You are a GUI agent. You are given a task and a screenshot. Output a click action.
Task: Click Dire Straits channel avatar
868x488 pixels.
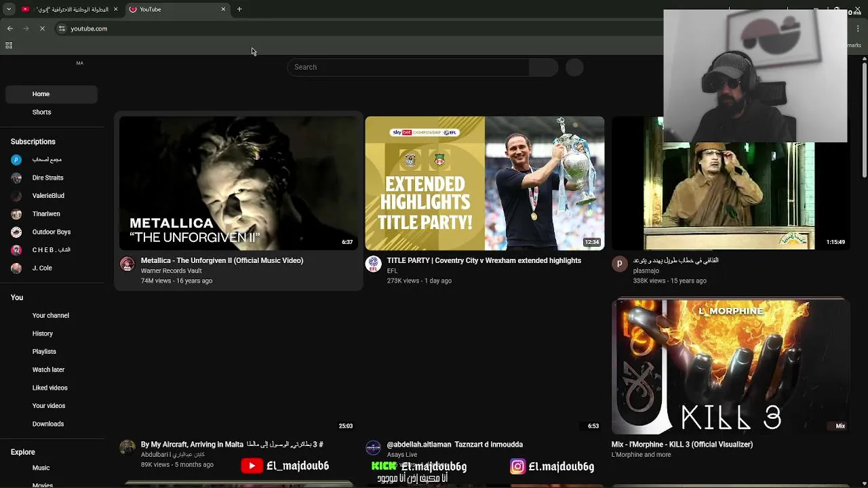17,178
